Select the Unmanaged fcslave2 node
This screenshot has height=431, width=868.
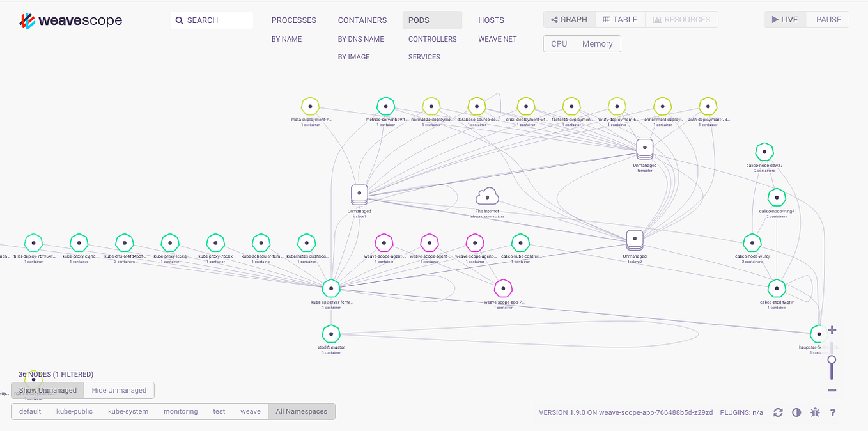pos(634,240)
